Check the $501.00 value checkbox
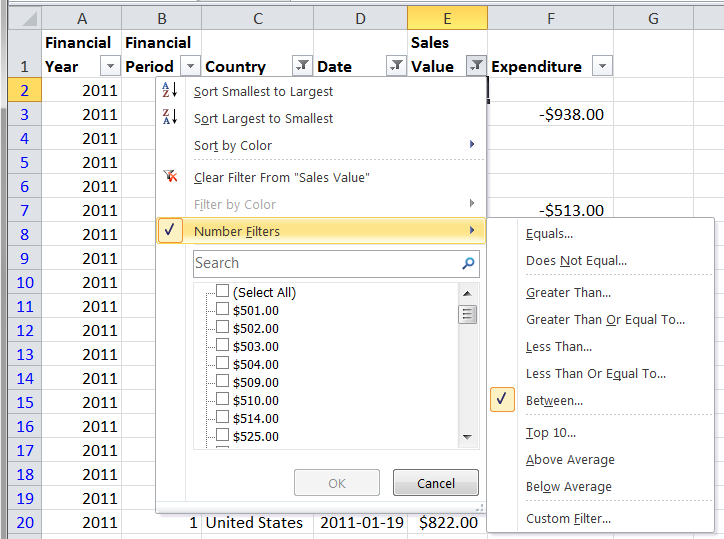This screenshot has height=539, width=724. [222, 310]
